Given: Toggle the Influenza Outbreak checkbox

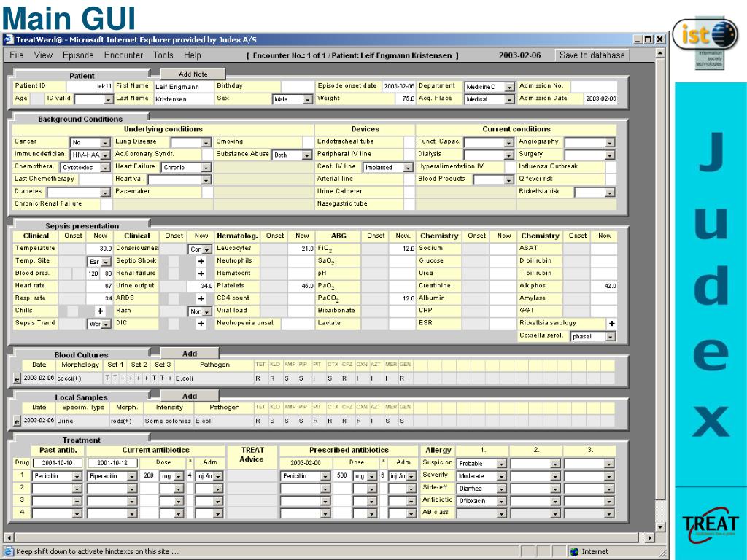Looking at the screenshot, I should 611,167.
